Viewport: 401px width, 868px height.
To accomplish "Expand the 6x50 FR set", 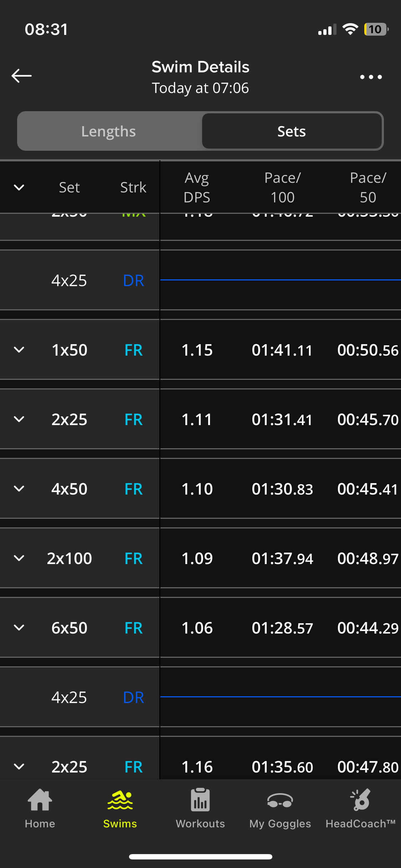I will tap(19, 628).
